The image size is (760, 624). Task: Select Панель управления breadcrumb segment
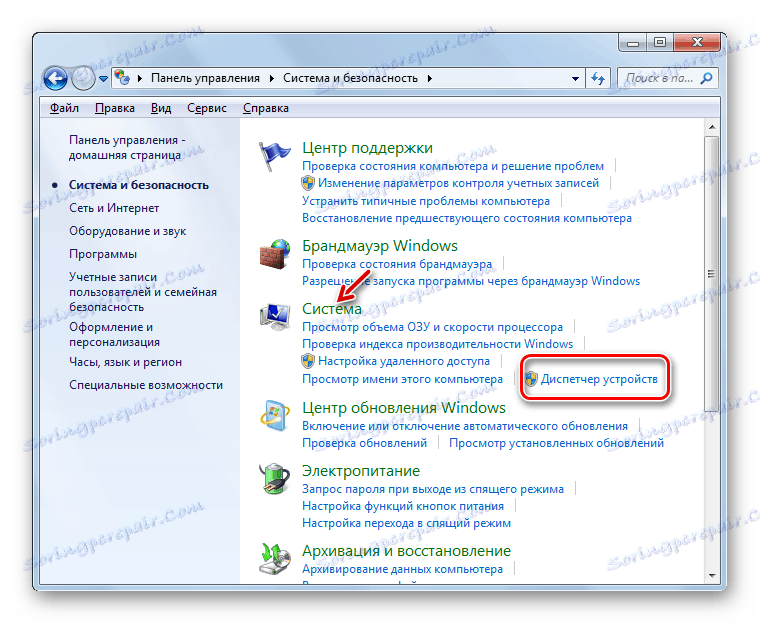[205, 78]
